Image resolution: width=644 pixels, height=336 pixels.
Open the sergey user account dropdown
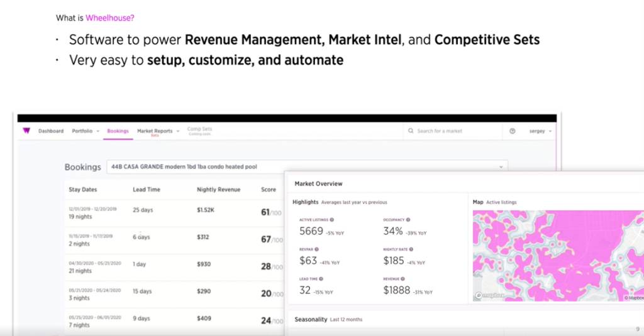(x=540, y=131)
